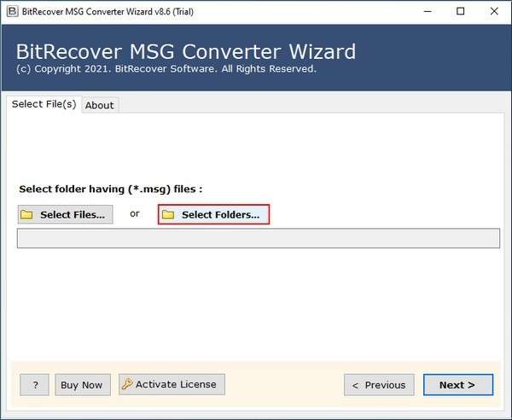Switch to the About tab
Image resolution: width=512 pixels, height=420 pixels.
(x=100, y=105)
